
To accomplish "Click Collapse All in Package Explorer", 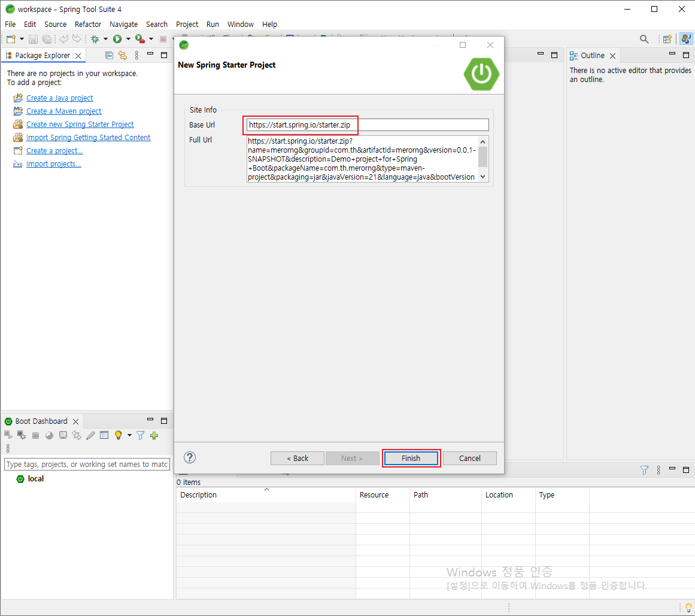I will 109,56.
